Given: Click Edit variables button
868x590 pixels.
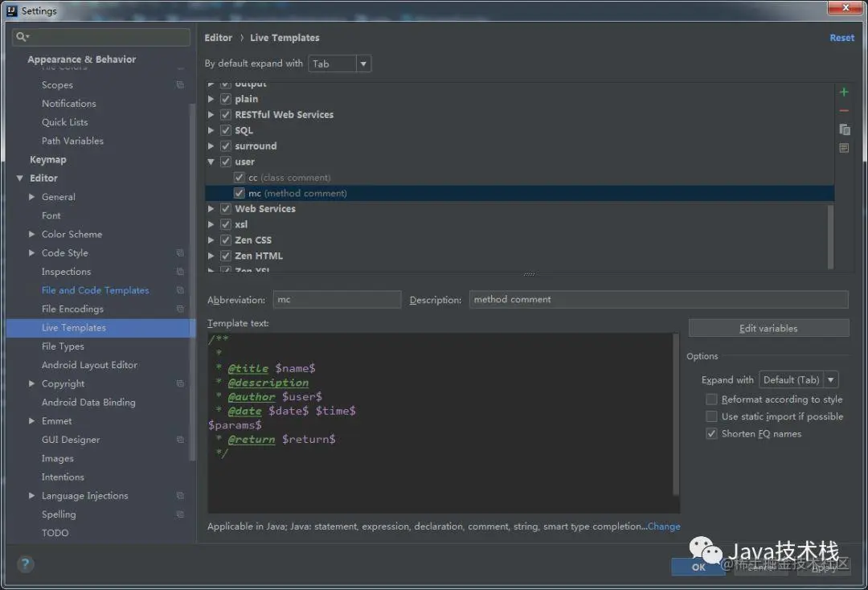Looking at the screenshot, I should [768, 328].
